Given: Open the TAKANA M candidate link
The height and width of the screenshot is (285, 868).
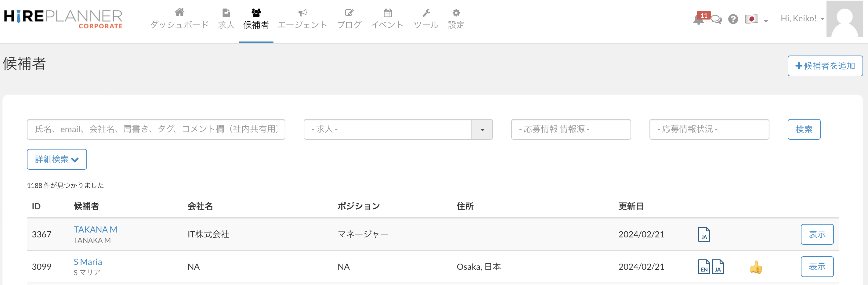Looking at the screenshot, I should [95, 229].
